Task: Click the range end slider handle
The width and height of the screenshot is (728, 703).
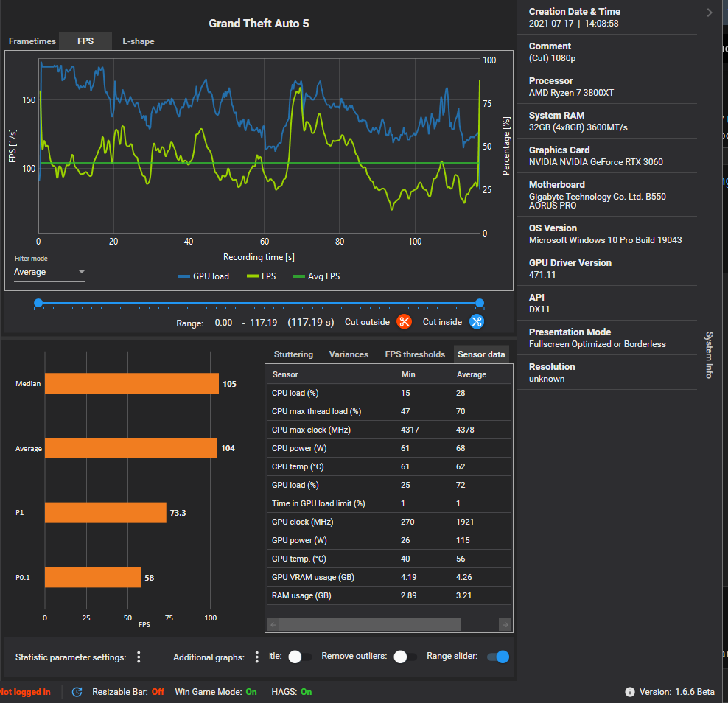Action: tap(480, 303)
